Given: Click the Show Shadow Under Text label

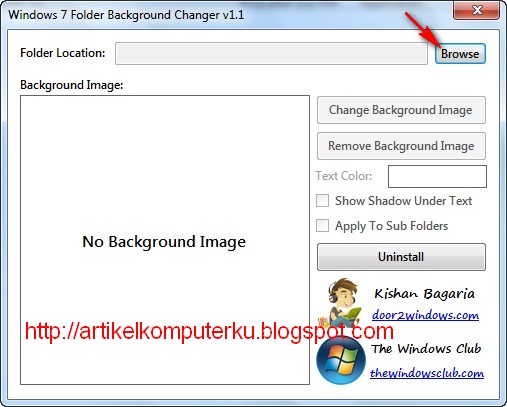Looking at the screenshot, I should (x=403, y=201).
